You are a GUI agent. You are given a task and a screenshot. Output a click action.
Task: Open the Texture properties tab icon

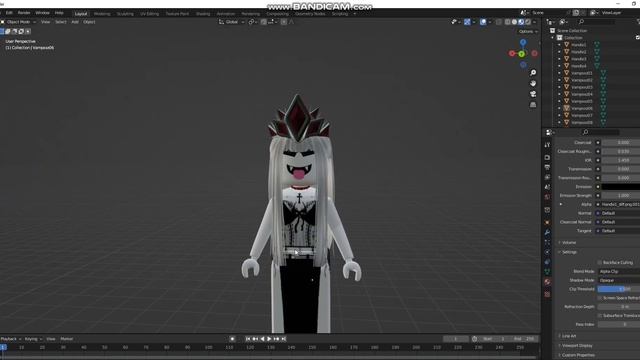click(547, 294)
